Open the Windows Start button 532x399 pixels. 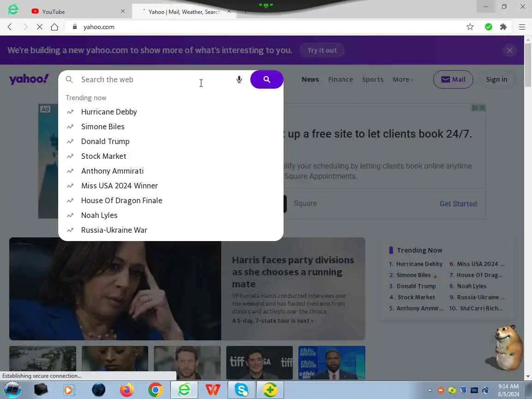[x=12, y=389]
